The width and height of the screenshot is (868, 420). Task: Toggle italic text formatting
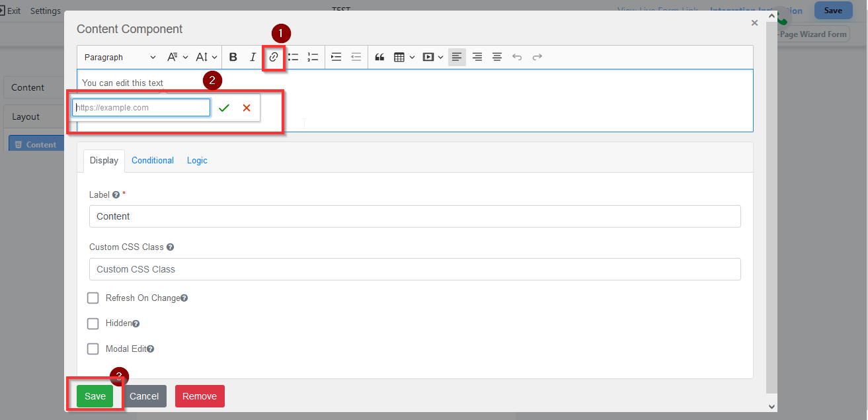[253, 58]
